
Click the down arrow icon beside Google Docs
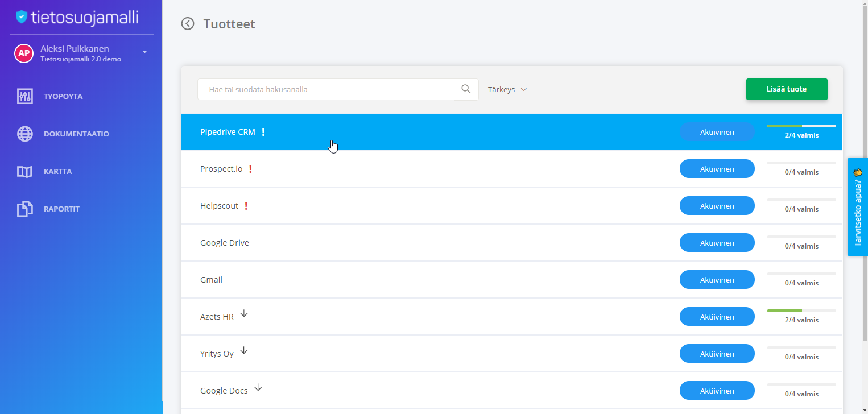[x=258, y=388]
